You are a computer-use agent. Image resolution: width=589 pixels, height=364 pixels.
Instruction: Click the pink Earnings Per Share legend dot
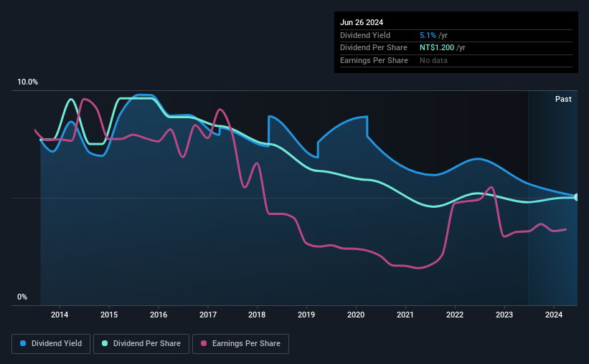204,343
